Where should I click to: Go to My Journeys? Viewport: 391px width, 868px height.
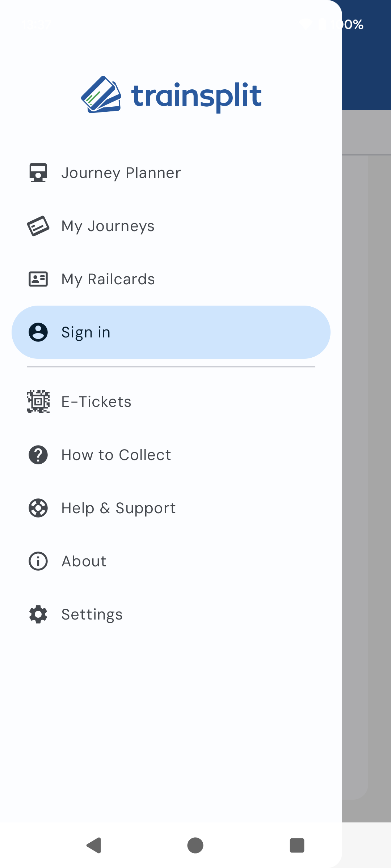point(108,226)
